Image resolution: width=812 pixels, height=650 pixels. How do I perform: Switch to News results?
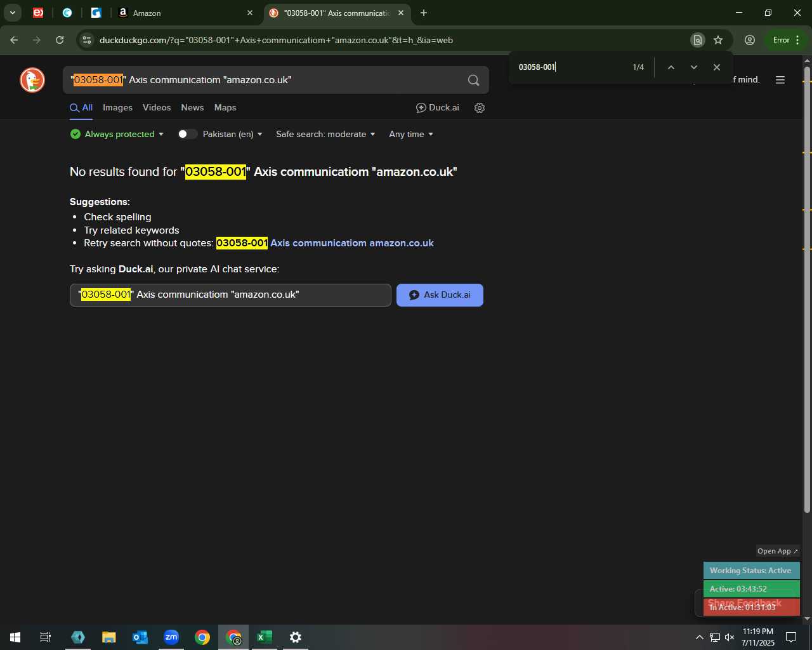192,108
